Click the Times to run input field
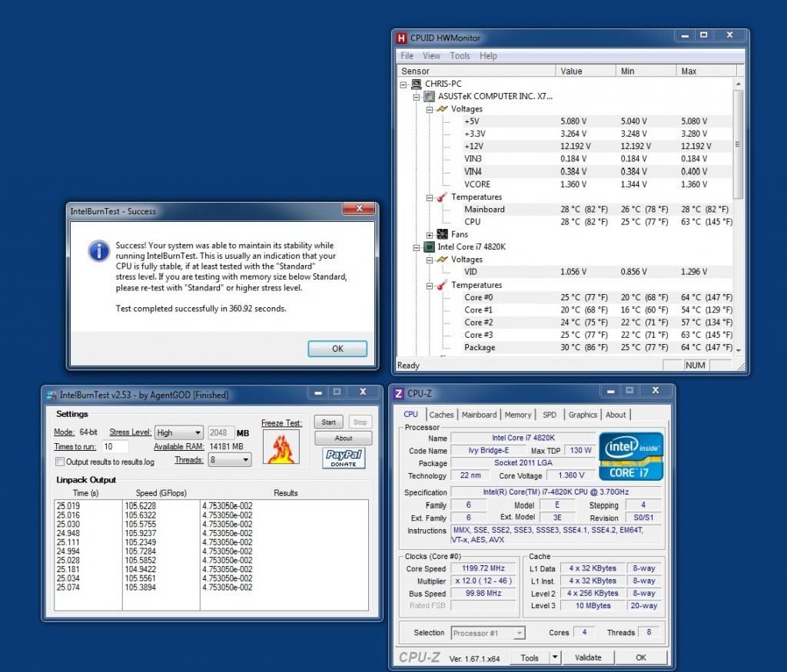 point(115,446)
